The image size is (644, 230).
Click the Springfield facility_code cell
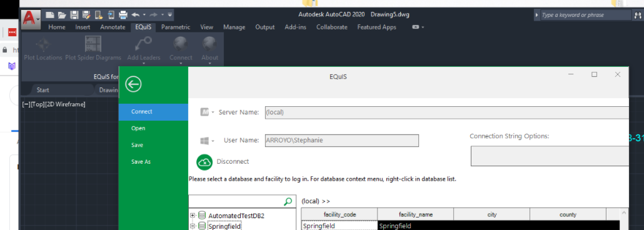[340, 226]
